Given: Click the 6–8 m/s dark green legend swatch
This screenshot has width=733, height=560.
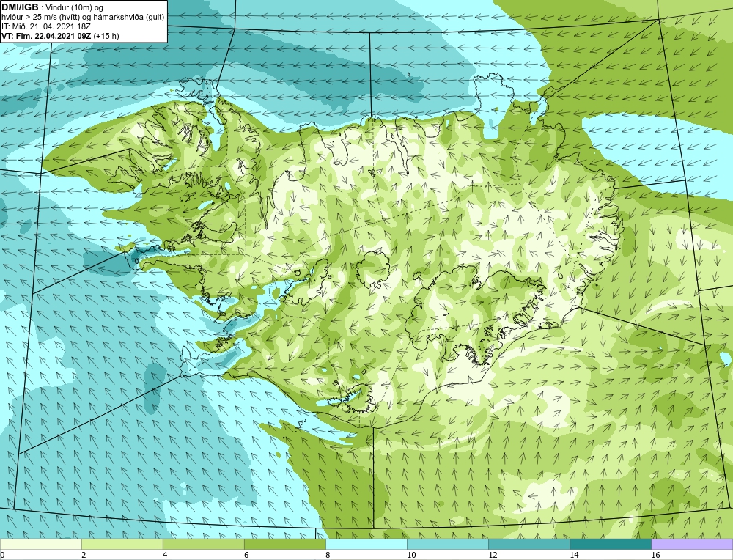Looking at the screenshot, I should (284, 544).
